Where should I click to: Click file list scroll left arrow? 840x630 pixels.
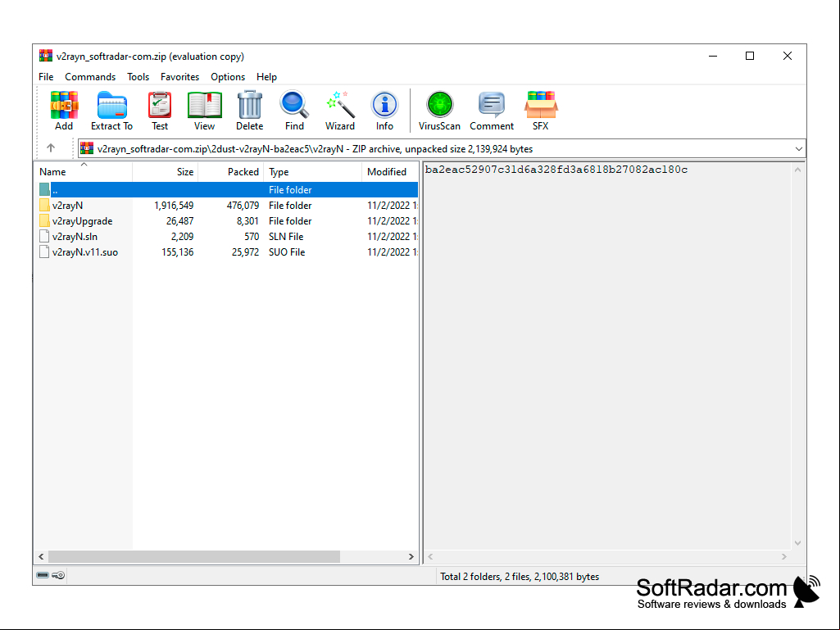41,556
